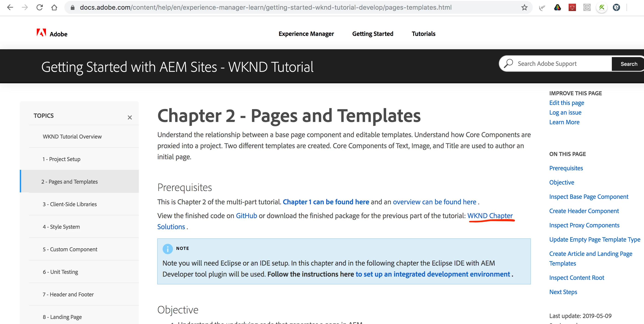Click the red extension icon in toolbar
Viewport: 644px width, 324px height.
572,8
